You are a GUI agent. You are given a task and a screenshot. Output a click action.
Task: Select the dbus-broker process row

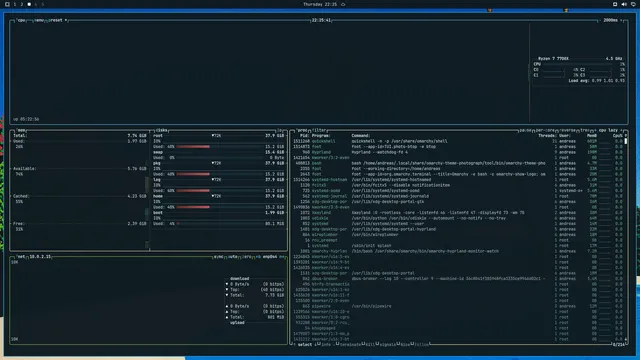coord(457,279)
